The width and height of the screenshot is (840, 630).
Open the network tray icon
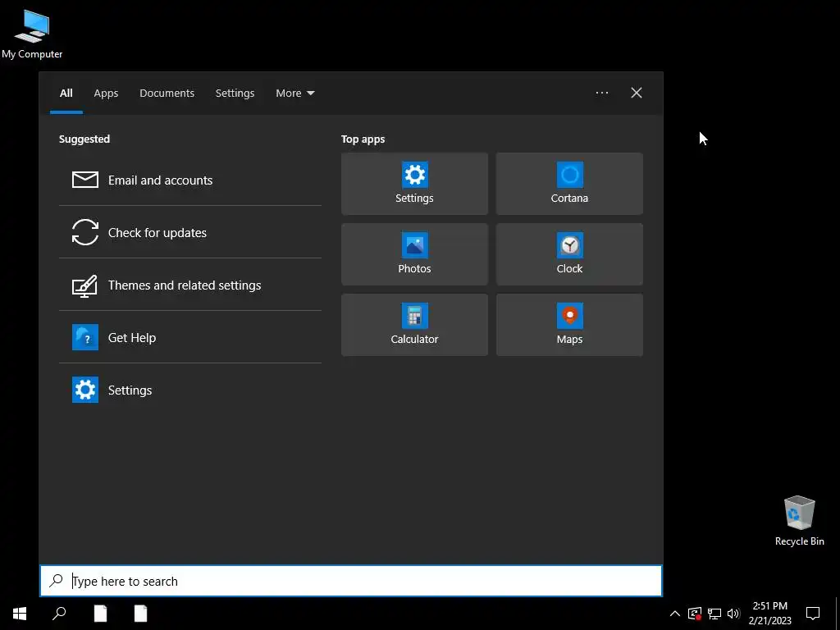coord(714,614)
